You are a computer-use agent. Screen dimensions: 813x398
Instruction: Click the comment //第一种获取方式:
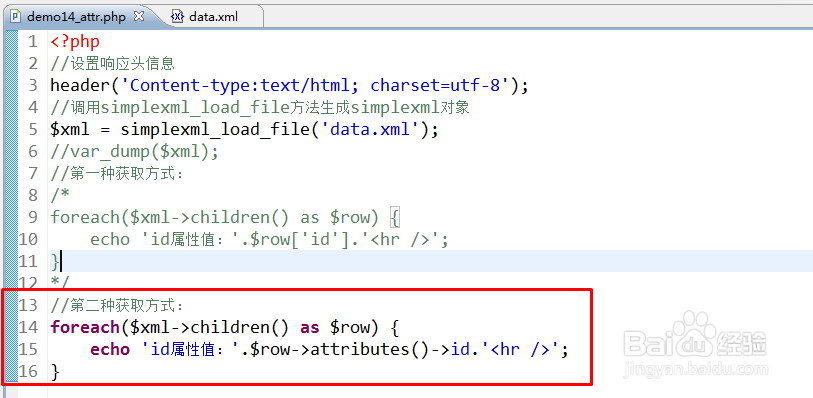tap(117, 173)
